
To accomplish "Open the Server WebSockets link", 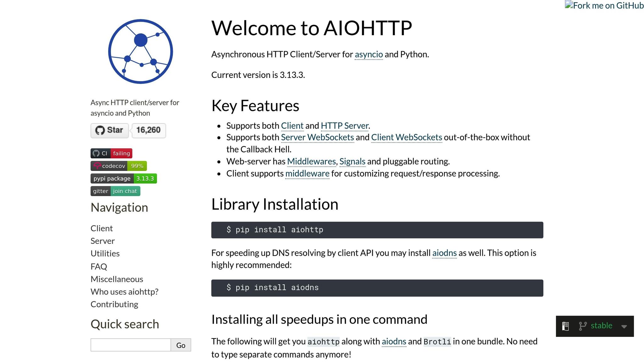I will (x=317, y=137).
